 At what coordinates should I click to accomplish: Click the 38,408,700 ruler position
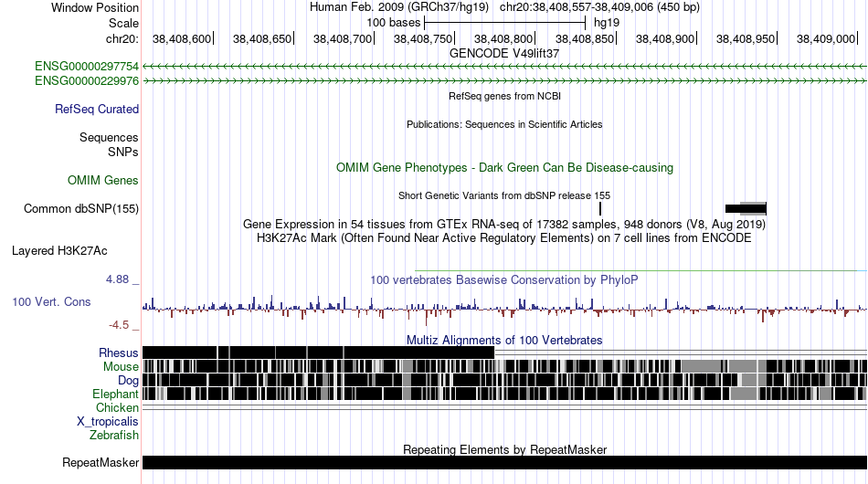(343, 38)
